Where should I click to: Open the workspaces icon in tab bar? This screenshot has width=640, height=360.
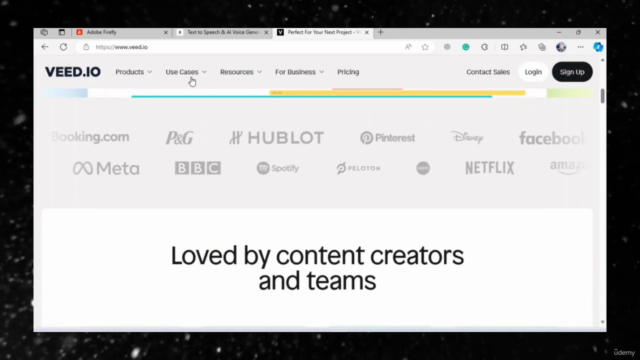pos(44,32)
